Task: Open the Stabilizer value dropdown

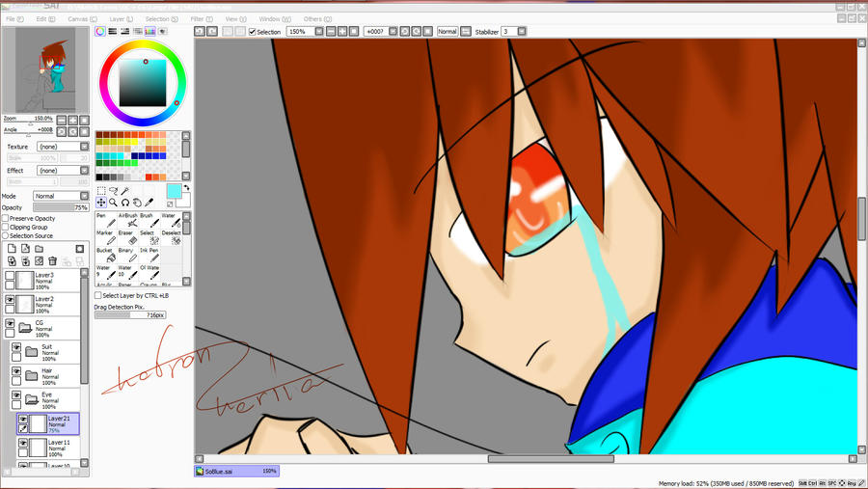Action: [x=522, y=32]
